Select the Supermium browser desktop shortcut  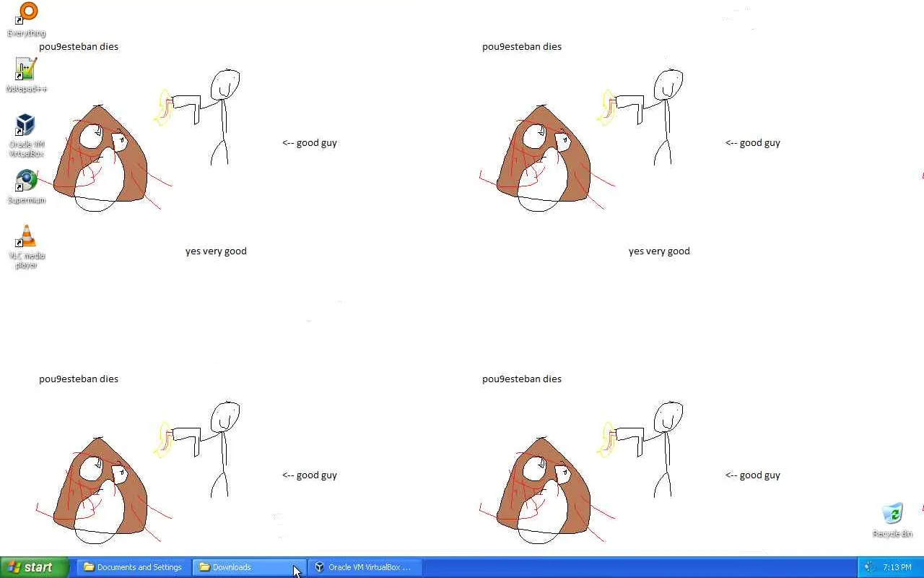pos(27,186)
